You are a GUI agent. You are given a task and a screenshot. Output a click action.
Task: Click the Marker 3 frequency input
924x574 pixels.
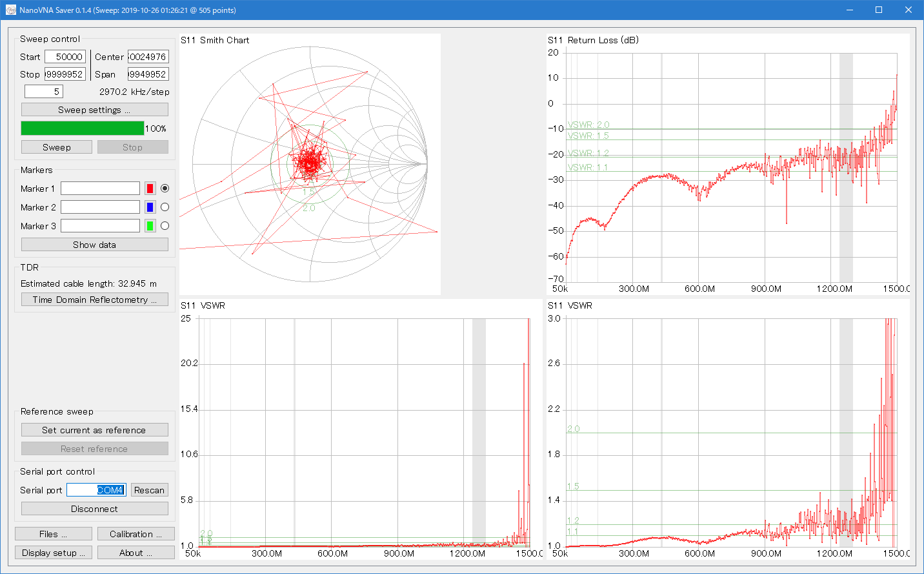(100, 226)
